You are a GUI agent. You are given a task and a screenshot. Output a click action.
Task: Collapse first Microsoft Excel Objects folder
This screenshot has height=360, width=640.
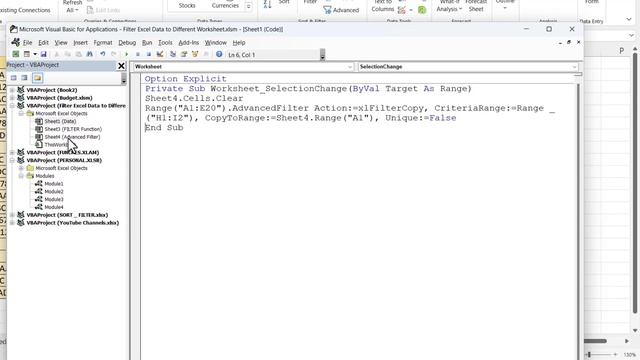(21, 113)
